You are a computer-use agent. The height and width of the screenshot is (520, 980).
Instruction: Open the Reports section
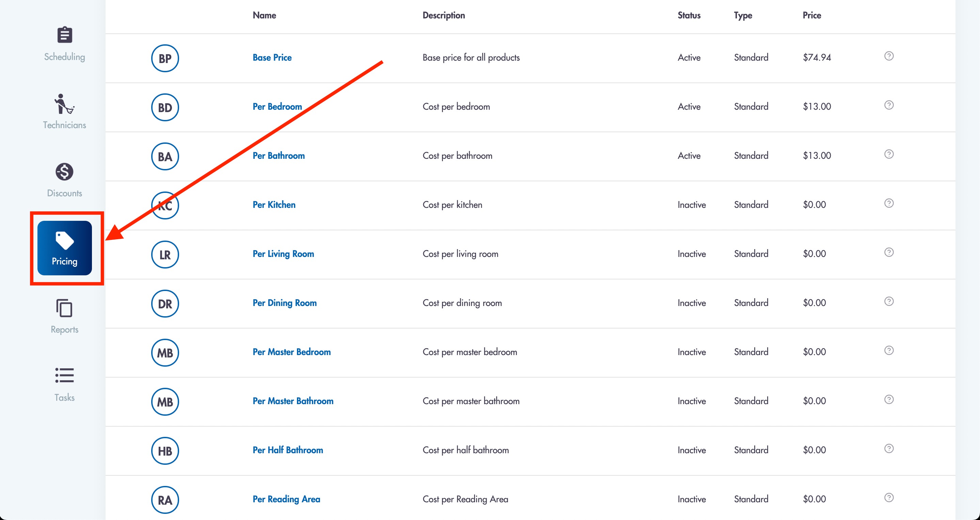64,316
